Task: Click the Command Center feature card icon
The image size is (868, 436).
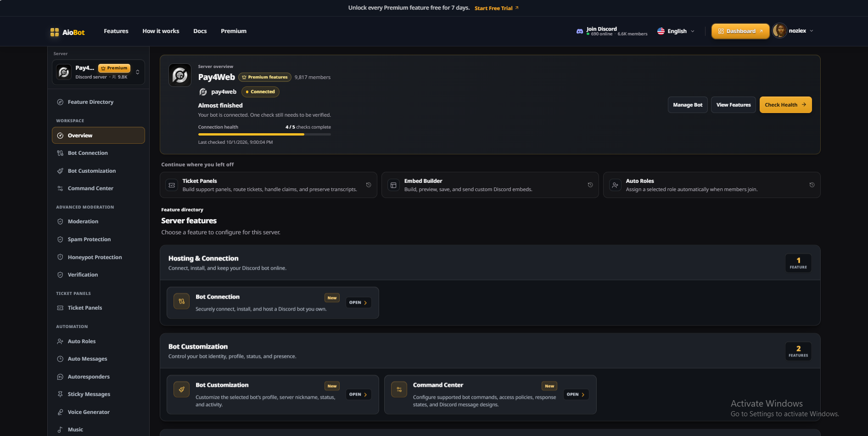Action: [399, 390]
